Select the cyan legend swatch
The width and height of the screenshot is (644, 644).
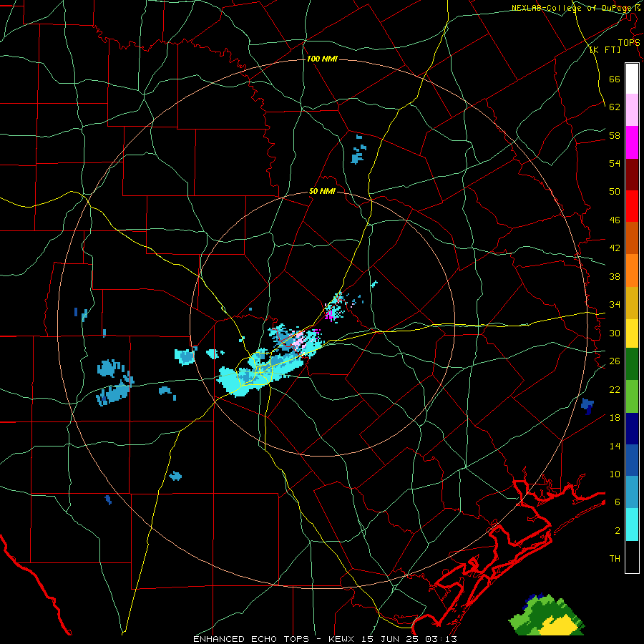pyautogui.click(x=632, y=525)
